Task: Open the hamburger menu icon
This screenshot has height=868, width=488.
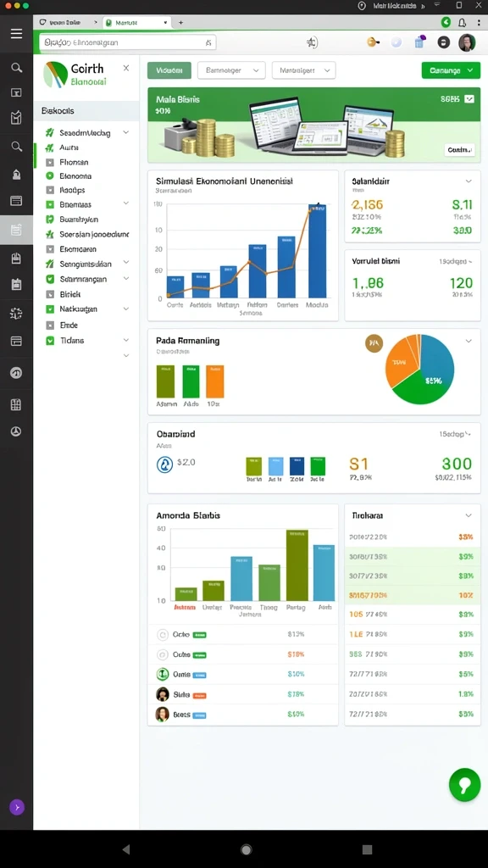Action: point(17,34)
